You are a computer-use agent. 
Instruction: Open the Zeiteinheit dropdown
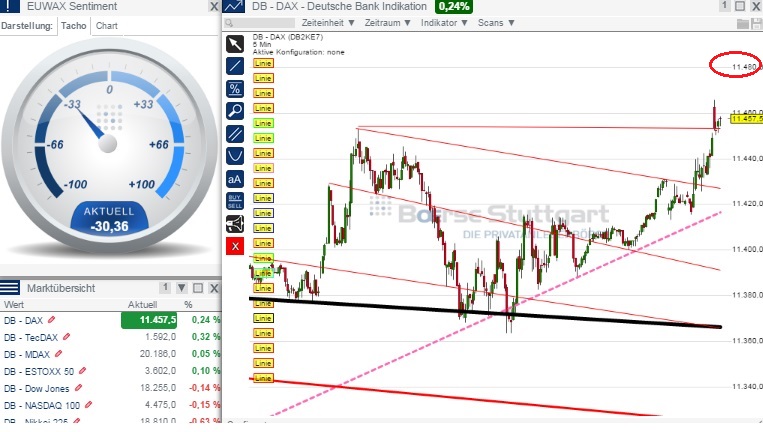[x=328, y=23]
